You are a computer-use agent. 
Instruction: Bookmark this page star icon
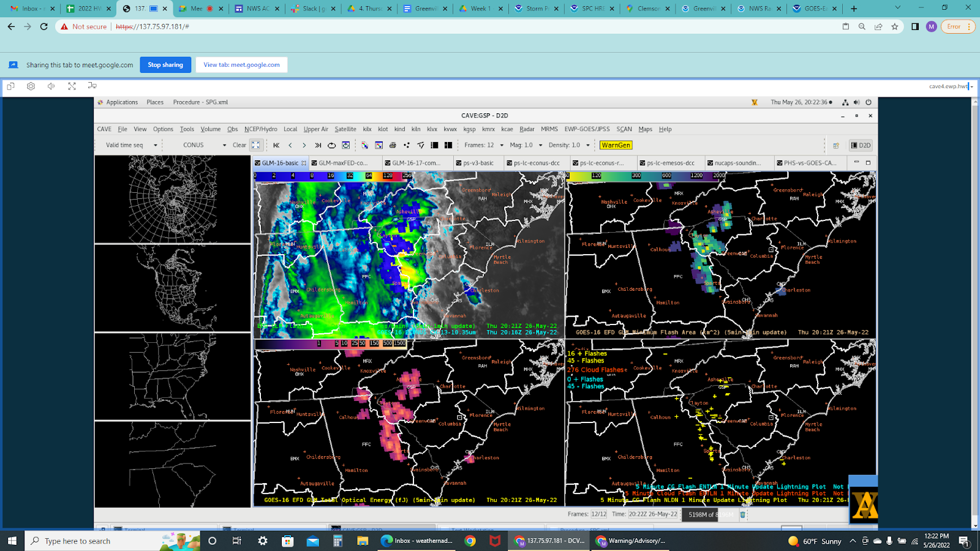click(x=895, y=26)
